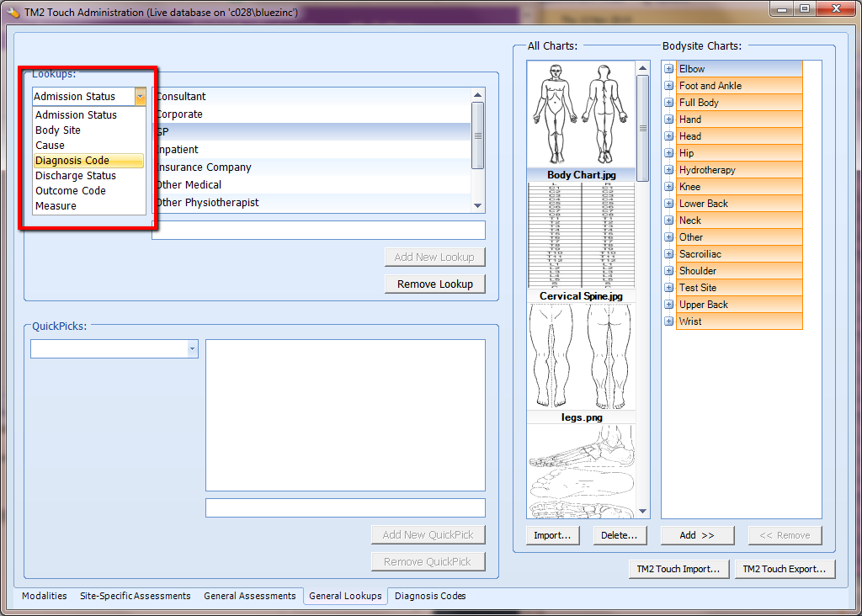Image resolution: width=862 pixels, height=616 pixels.
Task: Go to the Diagnosis Codes tab
Action: (x=430, y=596)
